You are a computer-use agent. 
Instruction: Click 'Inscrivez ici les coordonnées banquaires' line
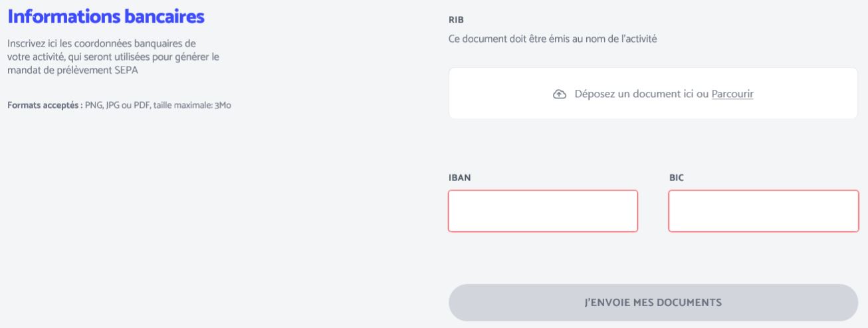click(101, 44)
